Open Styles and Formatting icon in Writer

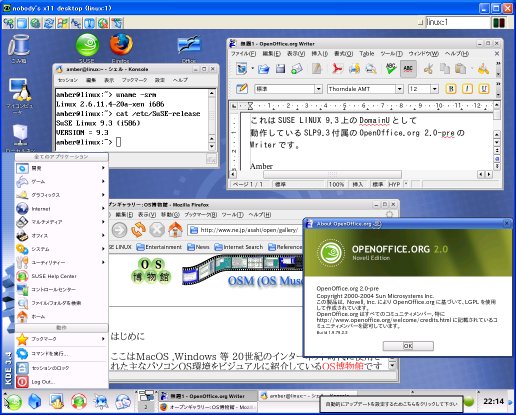pyautogui.click(x=242, y=89)
